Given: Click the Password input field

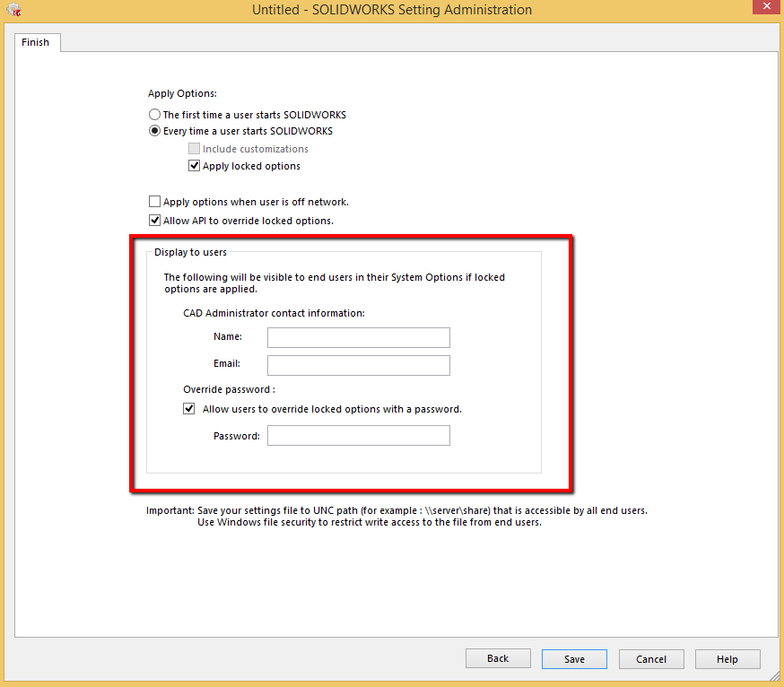Looking at the screenshot, I should pos(359,436).
